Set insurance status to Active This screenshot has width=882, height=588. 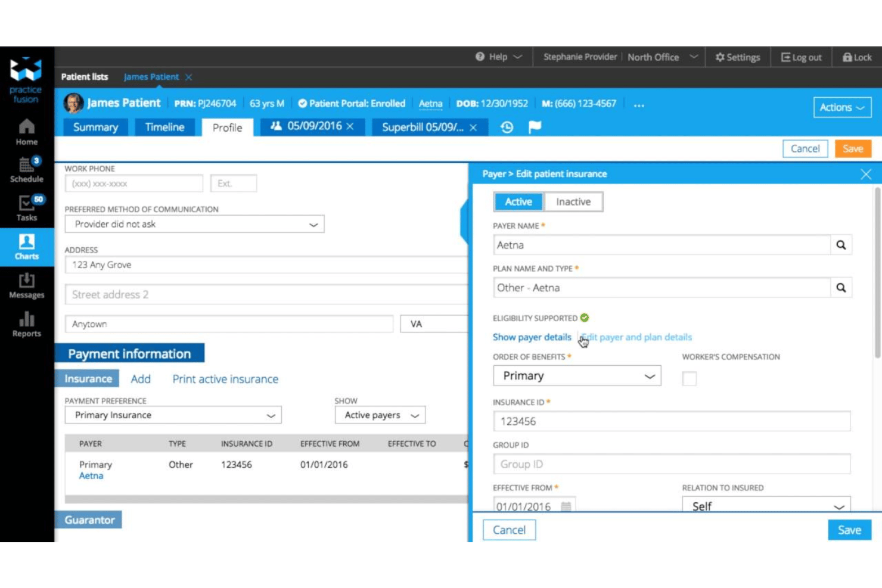click(x=518, y=202)
